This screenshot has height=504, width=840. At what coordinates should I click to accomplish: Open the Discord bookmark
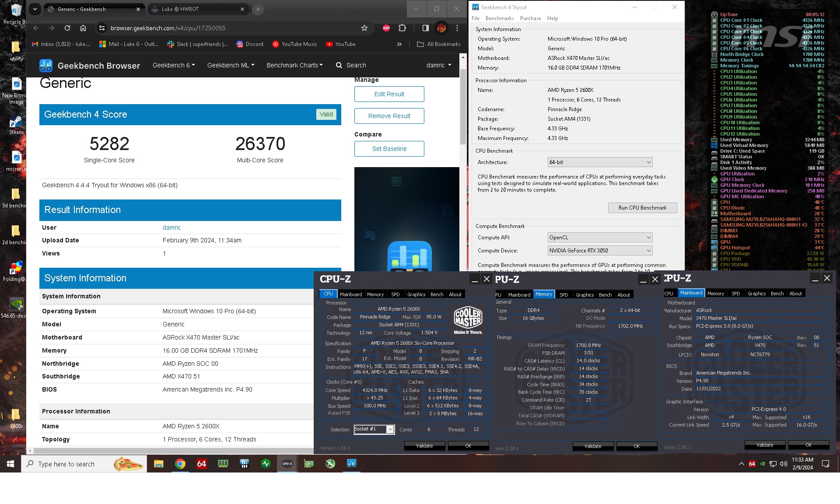click(250, 44)
